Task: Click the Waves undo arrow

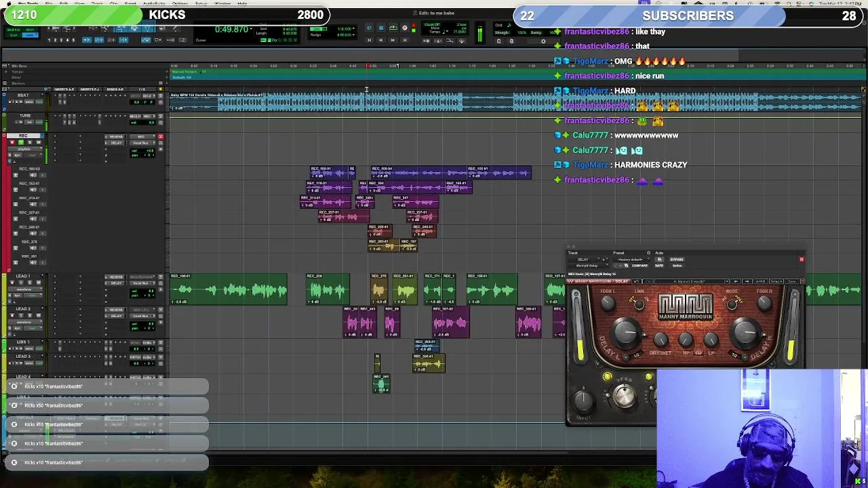Action: pyautogui.click(x=636, y=281)
